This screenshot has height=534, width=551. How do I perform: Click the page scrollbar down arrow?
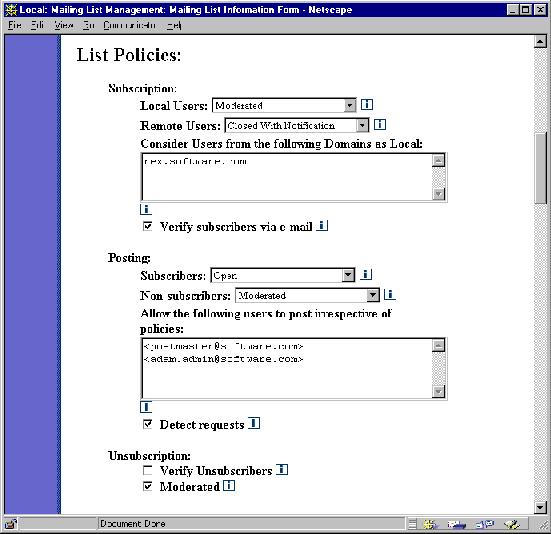(x=540, y=507)
